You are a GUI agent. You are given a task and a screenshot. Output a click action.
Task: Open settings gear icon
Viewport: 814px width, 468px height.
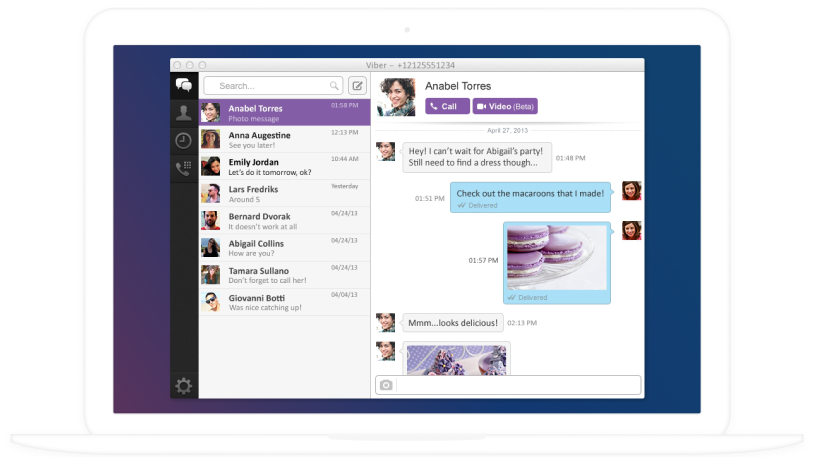(x=184, y=386)
